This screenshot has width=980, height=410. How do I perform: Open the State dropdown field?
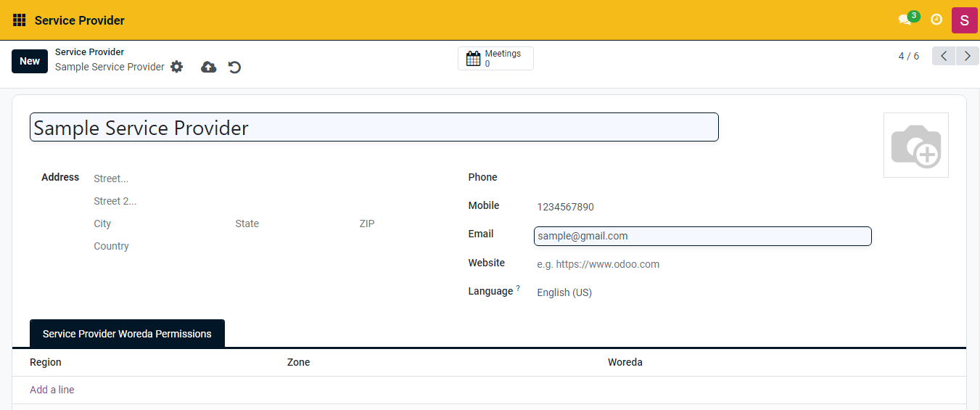point(290,224)
